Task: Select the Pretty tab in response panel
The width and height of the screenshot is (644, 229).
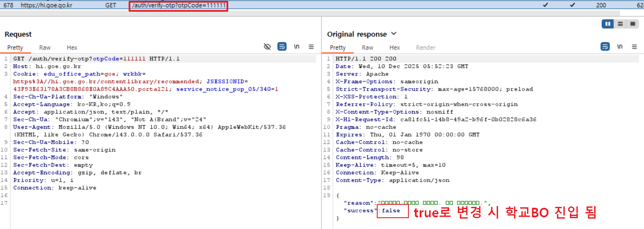Action: coord(338,48)
